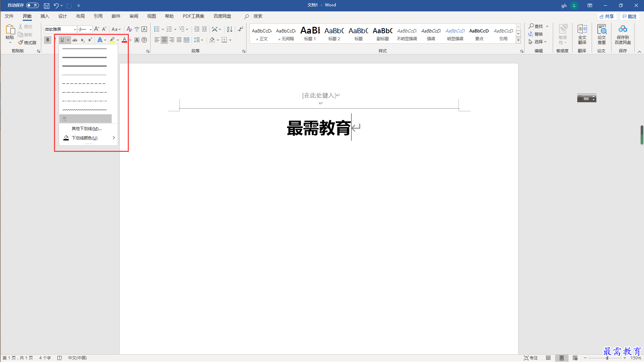The image size is (644, 362).
Task: Toggle subscript formatting
Action: tap(83, 40)
